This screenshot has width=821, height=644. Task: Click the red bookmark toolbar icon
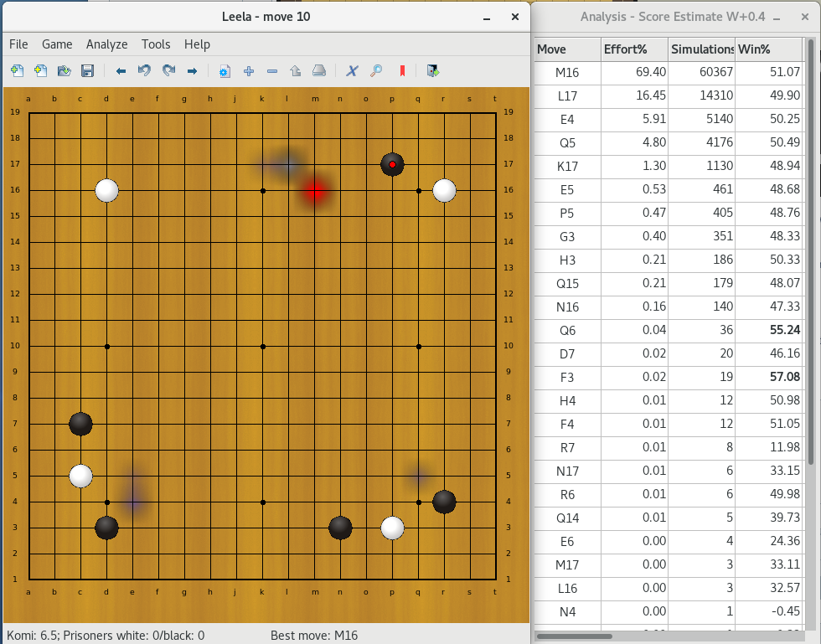tap(401, 71)
